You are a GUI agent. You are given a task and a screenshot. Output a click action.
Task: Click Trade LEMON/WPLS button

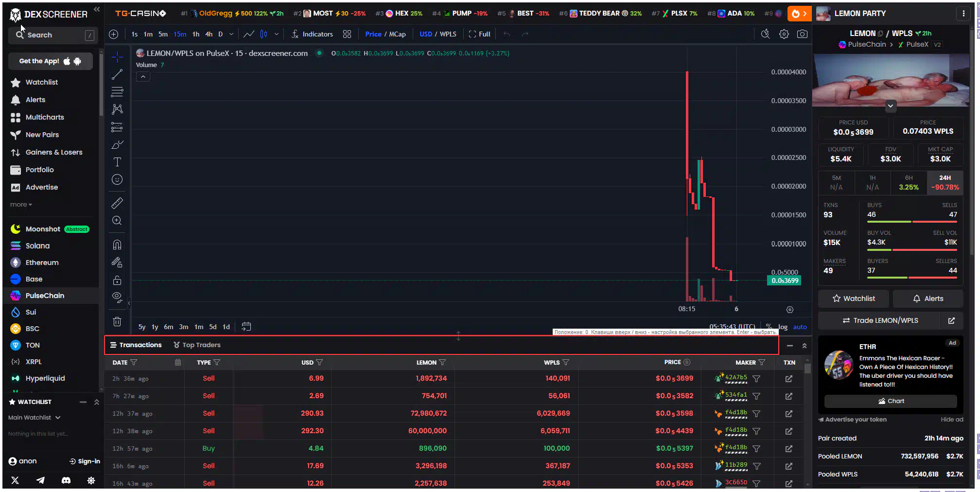click(x=880, y=320)
